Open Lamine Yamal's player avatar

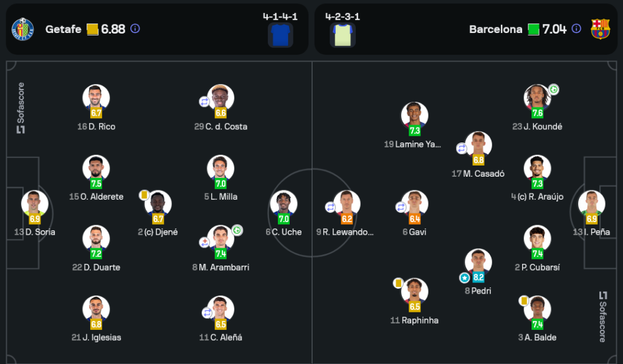(x=414, y=115)
